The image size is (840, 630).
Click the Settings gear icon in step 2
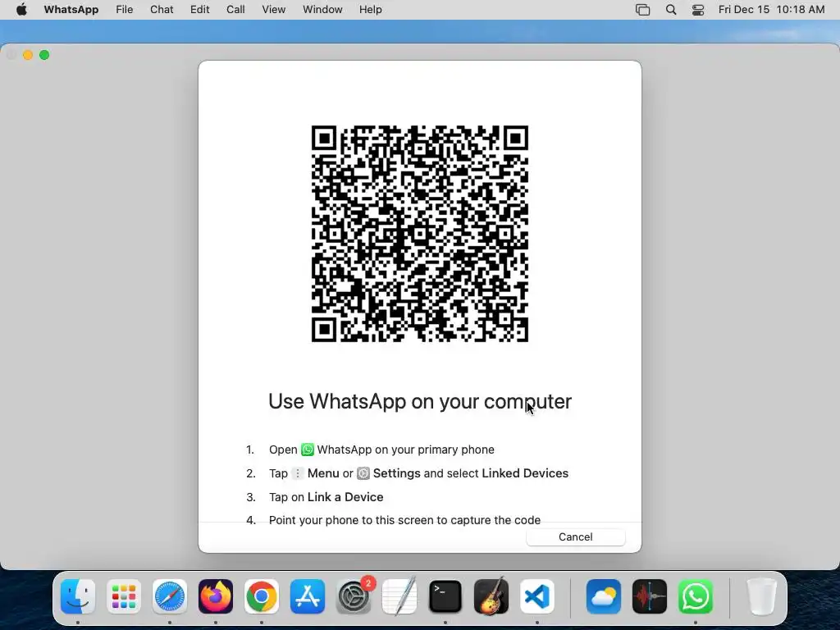pyautogui.click(x=363, y=473)
